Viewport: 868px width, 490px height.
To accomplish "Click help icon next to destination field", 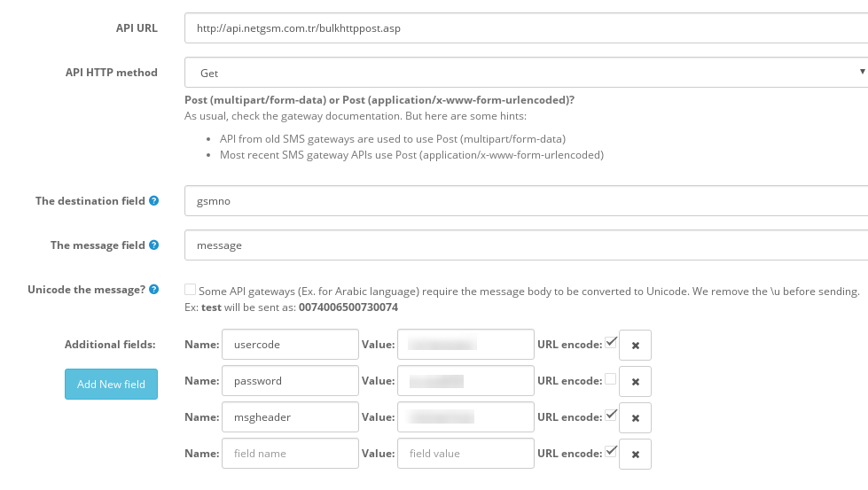I will pyautogui.click(x=154, y=201).
